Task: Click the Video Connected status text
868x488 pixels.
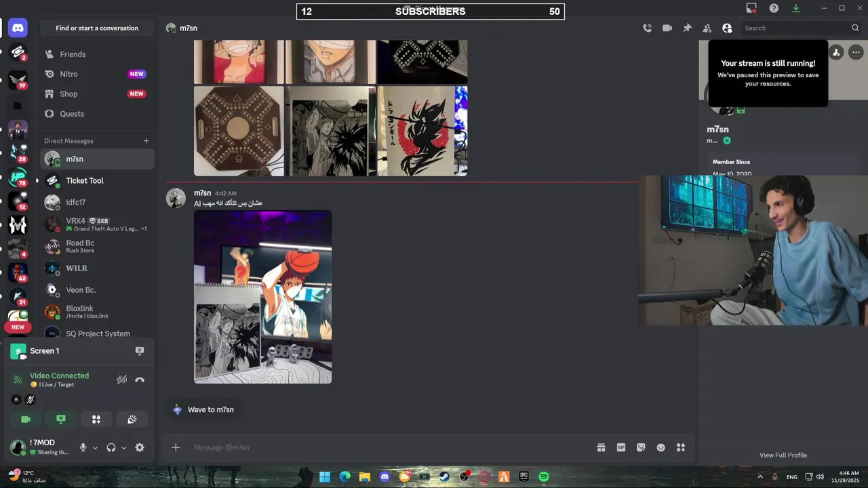Action: (59, 375)
